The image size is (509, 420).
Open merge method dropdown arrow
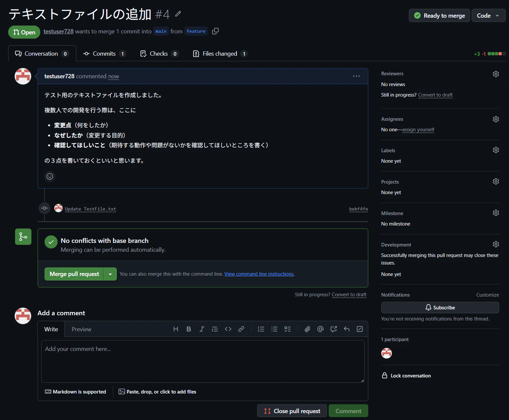pyautogui.click(x=110, y=274)
